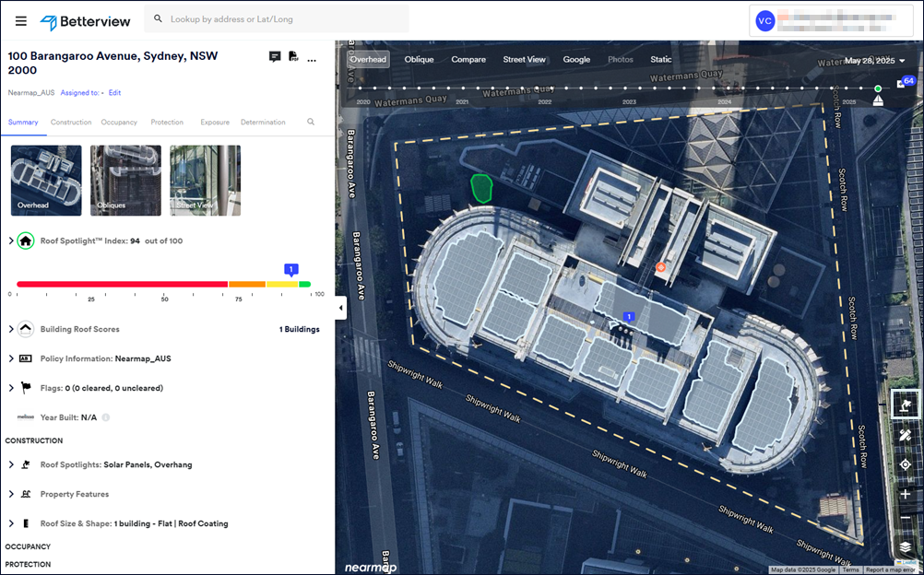The height and width of the screenshot is (575, 924).
Task: Select the Overhead map view
Action: [368, 59]
